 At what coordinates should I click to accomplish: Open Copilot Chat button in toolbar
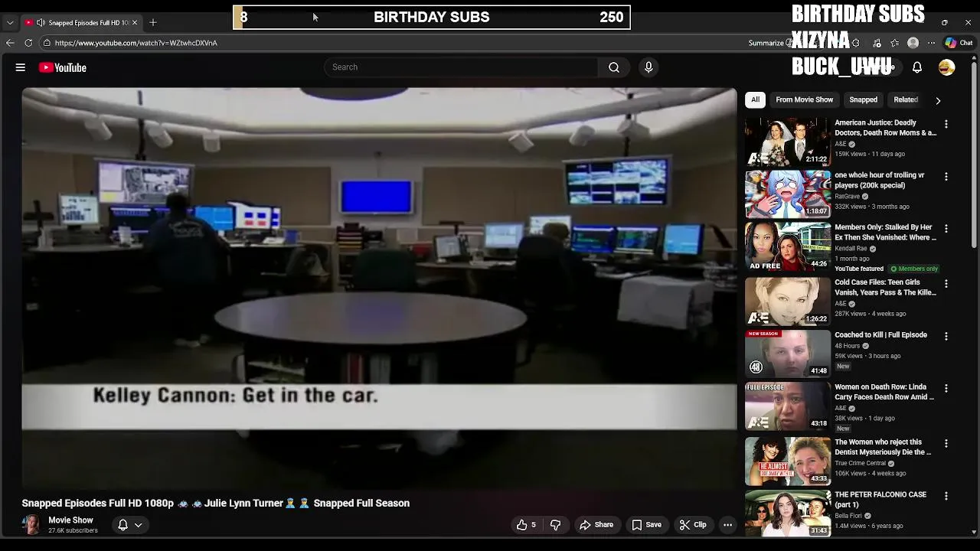pos(959,43)
